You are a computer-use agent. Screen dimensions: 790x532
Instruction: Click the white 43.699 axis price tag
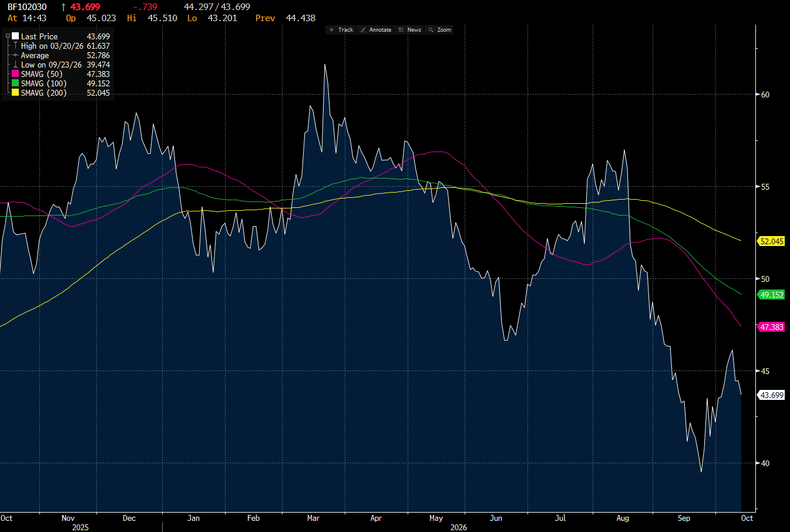coord(772,395)
